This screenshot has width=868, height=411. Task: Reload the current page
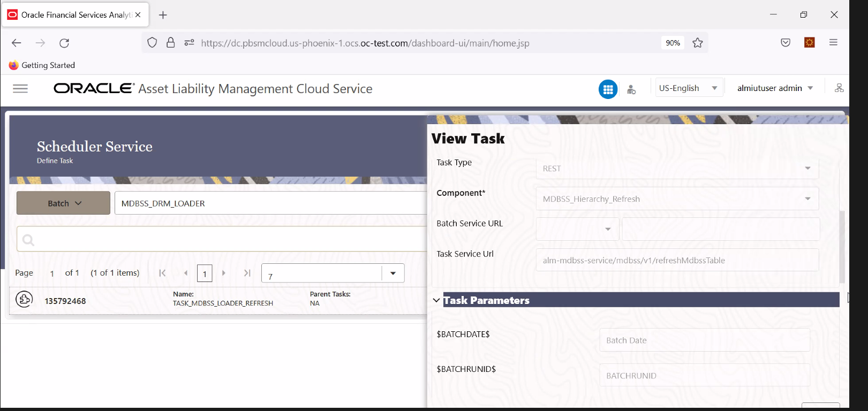point(64,43)
